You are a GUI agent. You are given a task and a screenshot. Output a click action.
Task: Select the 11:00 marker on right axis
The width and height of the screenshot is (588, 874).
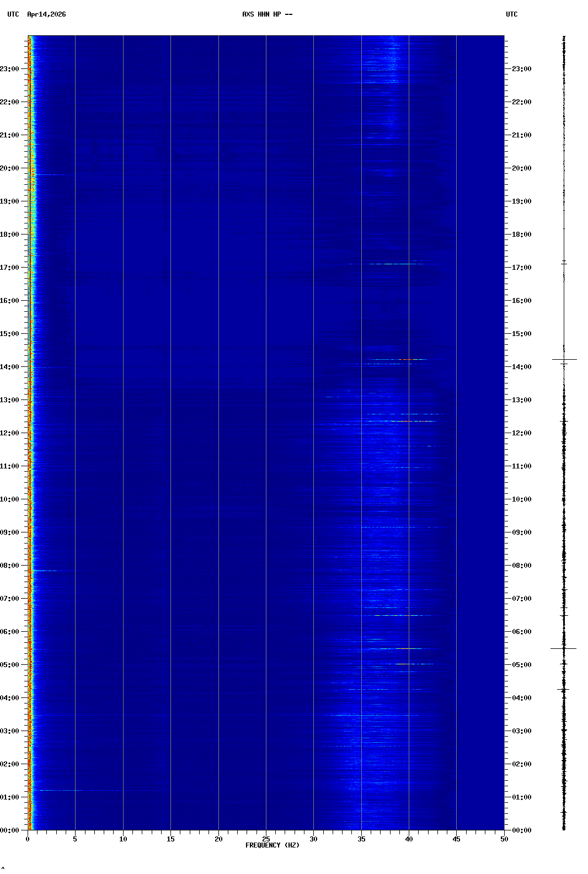pos(521,466)
